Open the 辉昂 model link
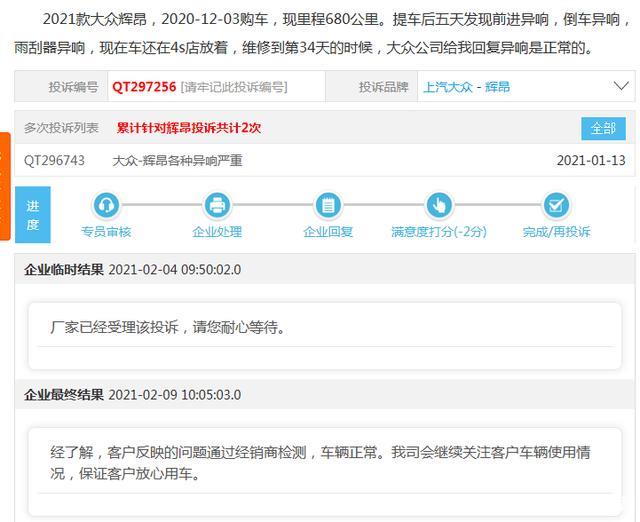The image size is (640, 522). click(x=497, y=87)
